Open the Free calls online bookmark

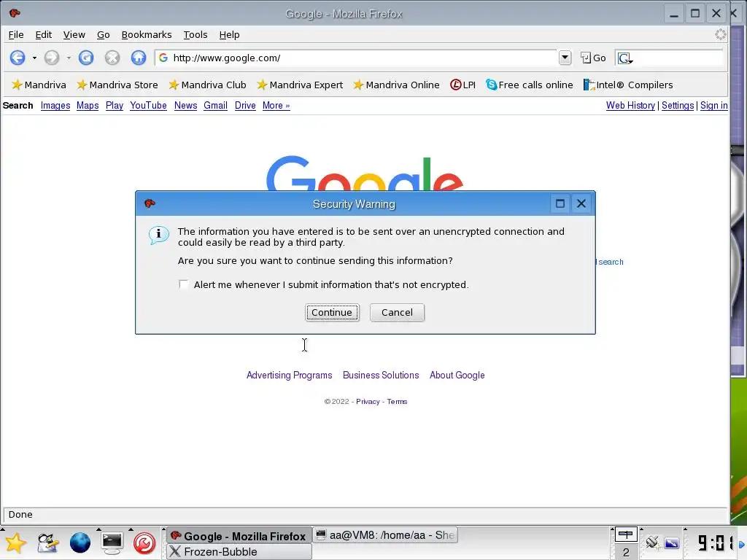point(530,85)
